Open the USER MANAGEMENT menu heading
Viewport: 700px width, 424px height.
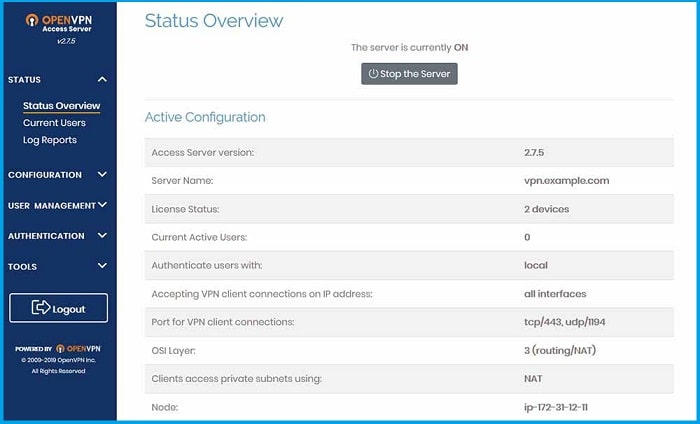tap(52, 206)
